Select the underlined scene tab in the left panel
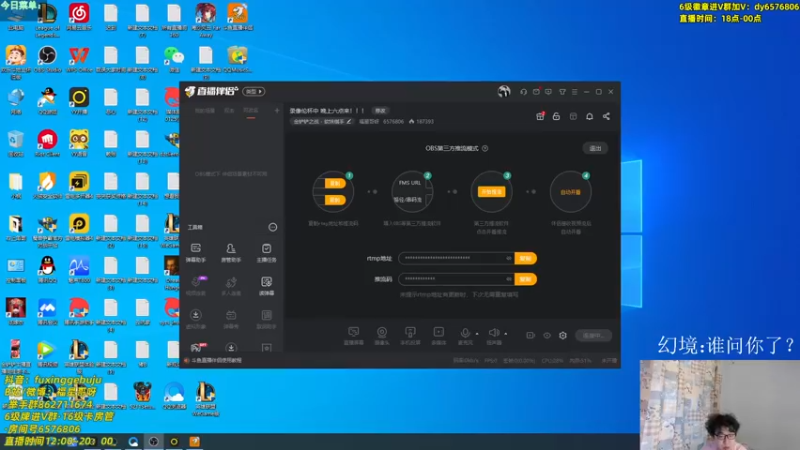This screenshot has width=800, height=450. pyautogui.click(x=251, y=111)
